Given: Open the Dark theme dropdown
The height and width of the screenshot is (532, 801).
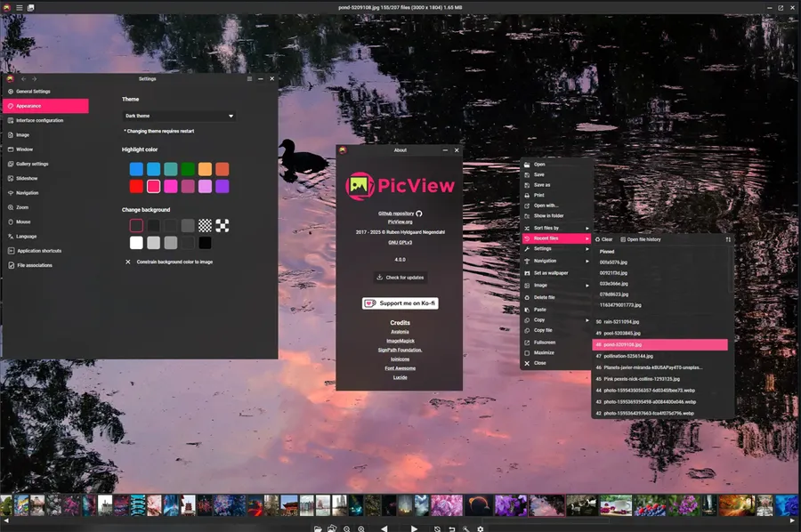Looking at the screenshot, I should [179, 116].
